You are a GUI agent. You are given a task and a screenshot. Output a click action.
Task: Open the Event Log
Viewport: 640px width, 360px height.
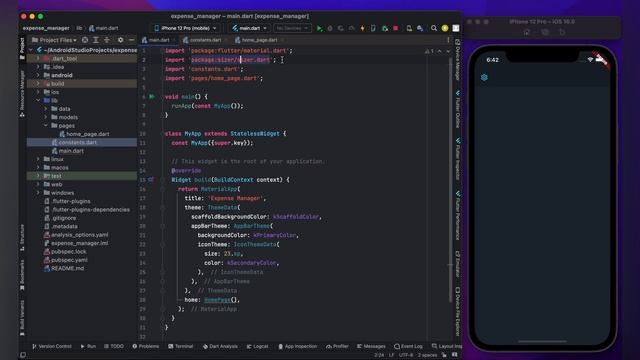pos(409,346)
